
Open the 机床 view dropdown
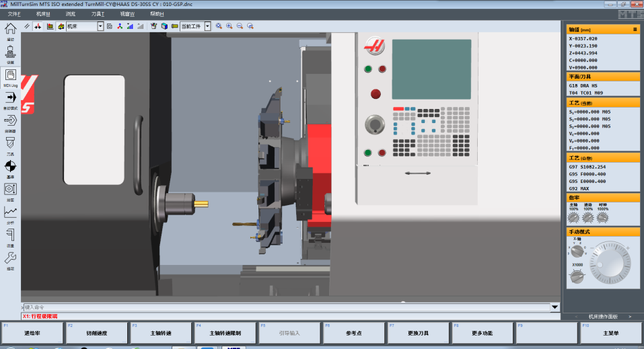[100, 26]
